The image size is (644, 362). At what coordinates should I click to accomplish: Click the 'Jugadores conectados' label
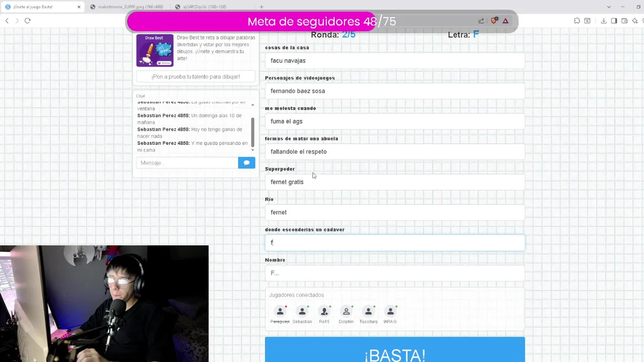[x=296, y=295]
